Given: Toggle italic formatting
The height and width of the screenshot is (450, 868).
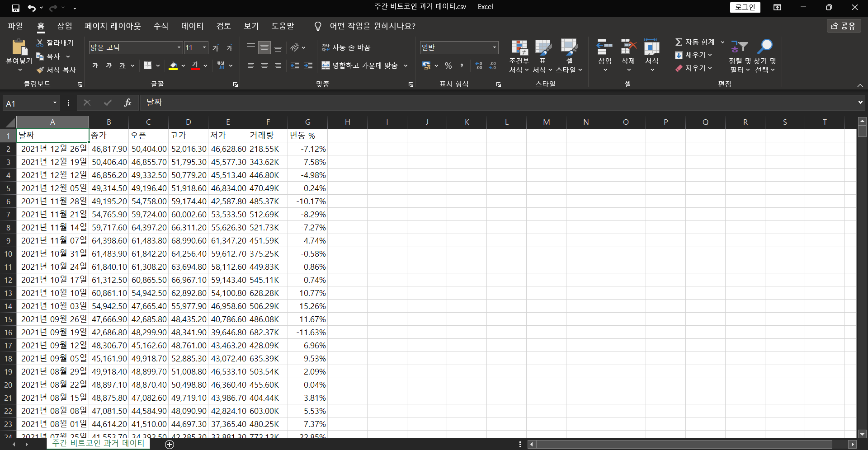Looking at the screenshot, I should click(109, 66).
